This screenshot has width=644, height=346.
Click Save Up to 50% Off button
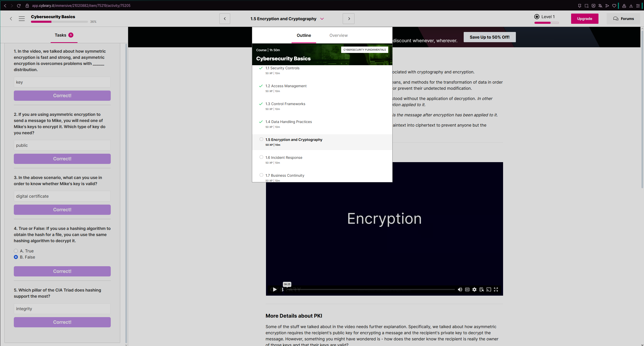490,37
